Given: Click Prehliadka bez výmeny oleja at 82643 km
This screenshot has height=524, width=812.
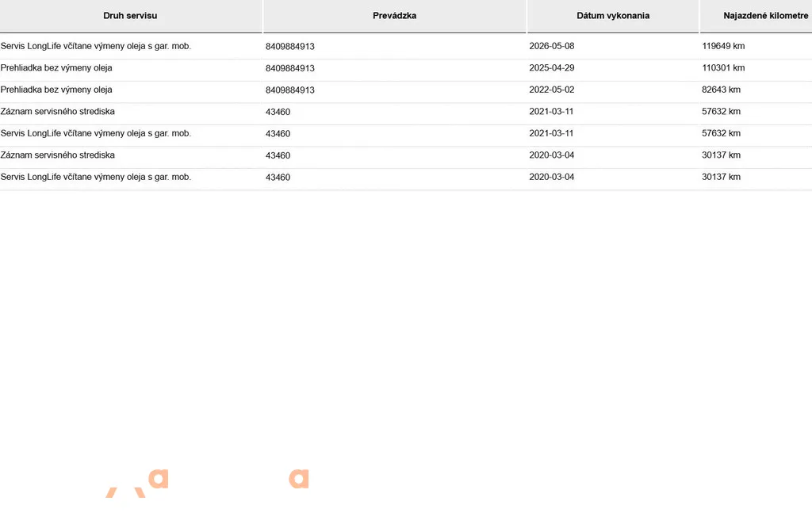Looking at the screenshot, I should 56,90.
